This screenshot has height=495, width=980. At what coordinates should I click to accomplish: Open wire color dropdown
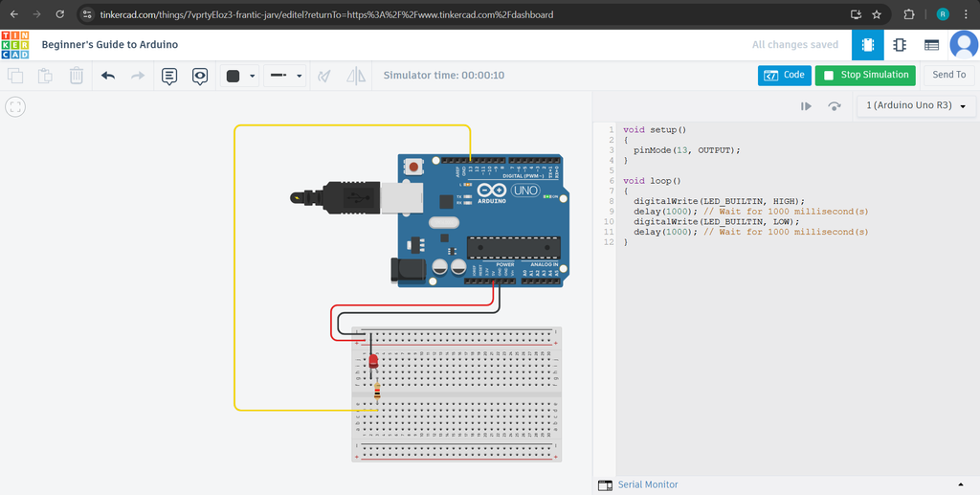tap(240, 76)
